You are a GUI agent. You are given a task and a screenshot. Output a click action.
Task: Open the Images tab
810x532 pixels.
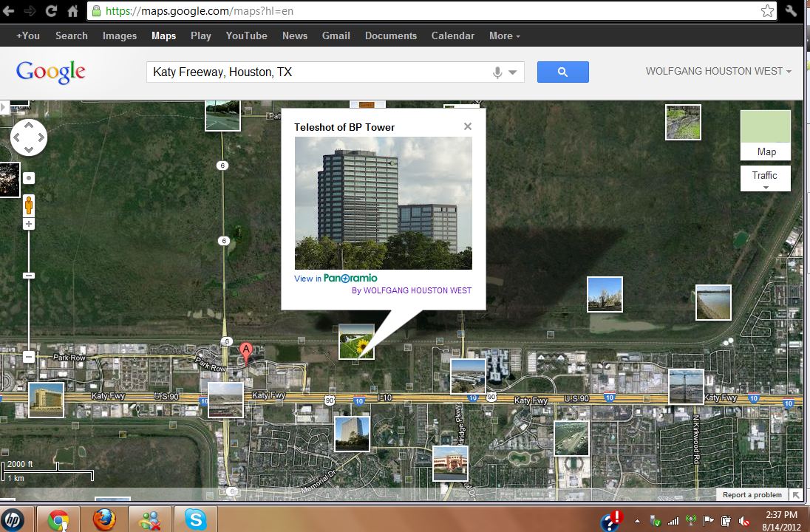[119, 35]
